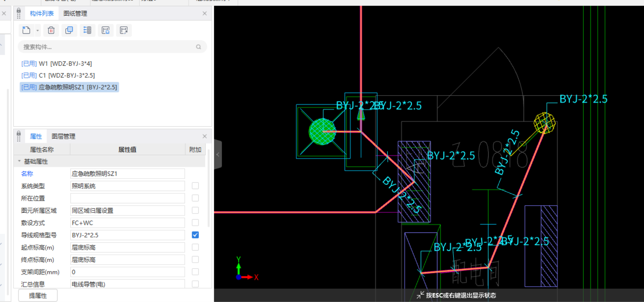Image resolution: width=644 pixels, height=302 pixels.
Task: Switch to the 构件列表 tab
Action: (x=42, y=13)
